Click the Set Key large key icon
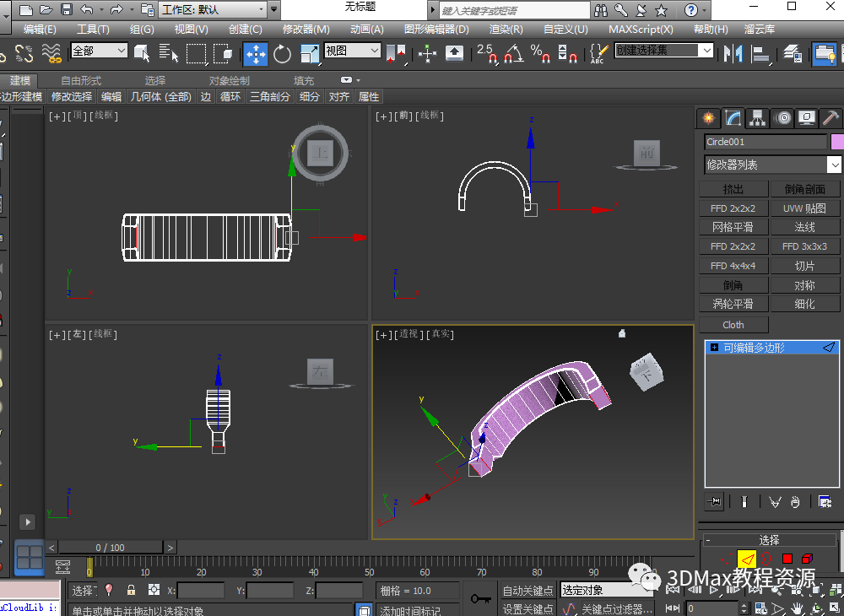Image resolution: width=844 pixels, height=616 pixels. click(481, 598)
